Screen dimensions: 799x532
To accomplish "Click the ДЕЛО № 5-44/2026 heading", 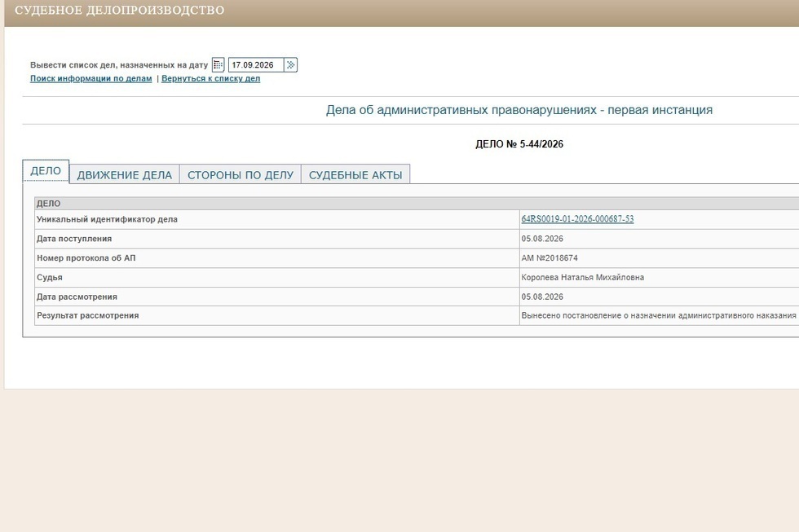I will (x=519, y=144).
